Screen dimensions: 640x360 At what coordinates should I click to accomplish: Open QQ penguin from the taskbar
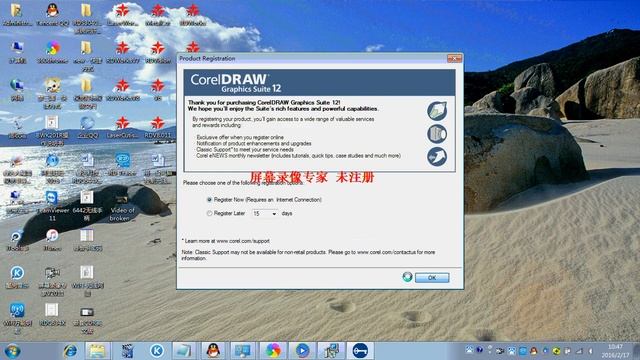(x=213, y=351)
